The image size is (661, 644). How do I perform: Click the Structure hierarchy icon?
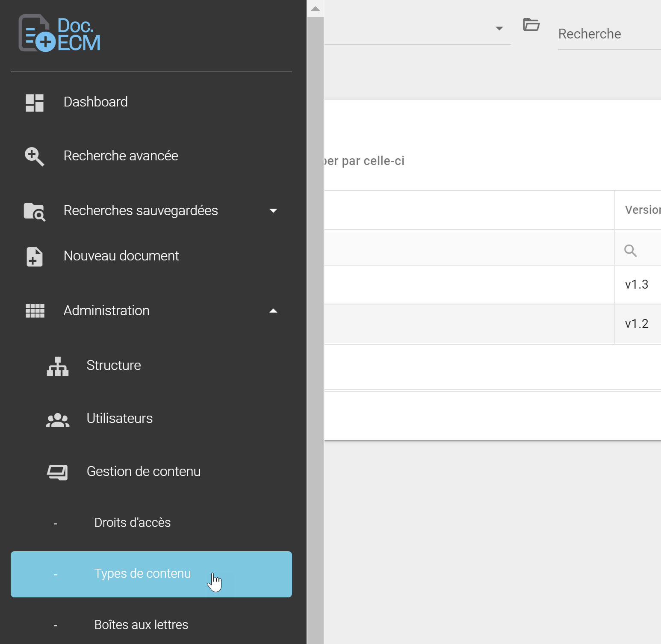(x=58, y=366)
